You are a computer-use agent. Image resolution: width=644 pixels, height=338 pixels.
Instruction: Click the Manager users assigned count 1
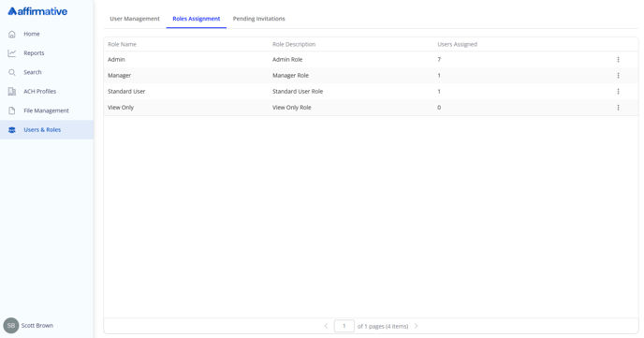pyautogui.click(x=439, y=76)
